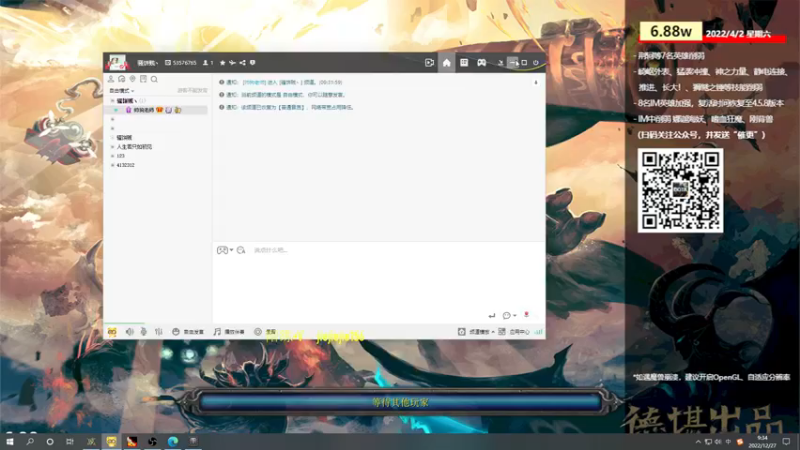800x450 pixels.
Task: Expand the second unnamed sub-channel arrow
Action: tap(113, 128)
